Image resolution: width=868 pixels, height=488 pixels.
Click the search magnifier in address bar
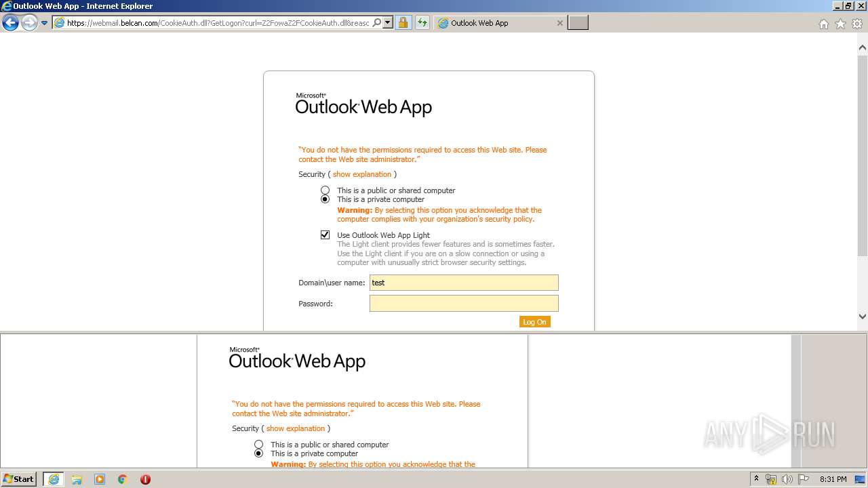[377, 23]
